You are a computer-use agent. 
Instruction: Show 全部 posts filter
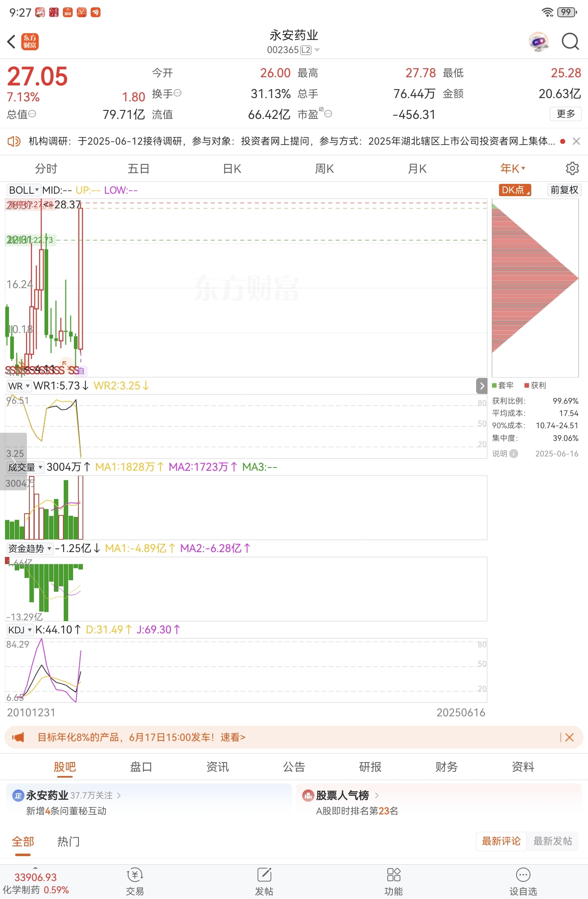(23, 841)
